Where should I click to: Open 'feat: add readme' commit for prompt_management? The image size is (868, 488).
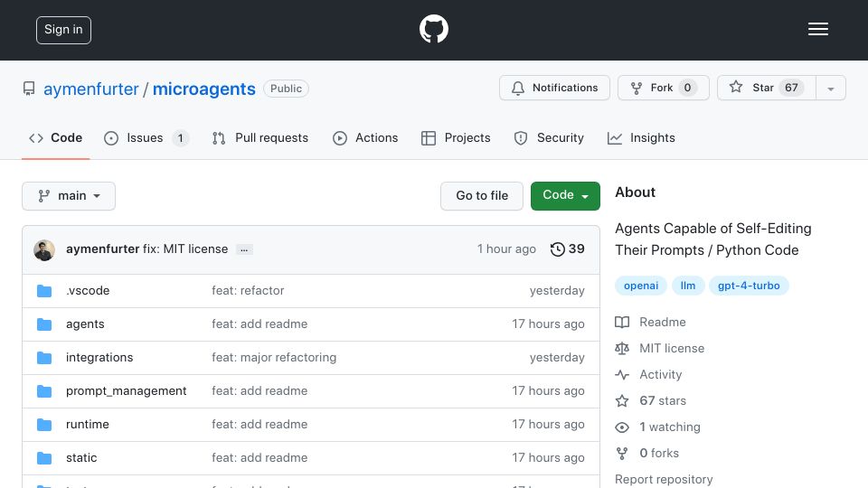point(259,390)
